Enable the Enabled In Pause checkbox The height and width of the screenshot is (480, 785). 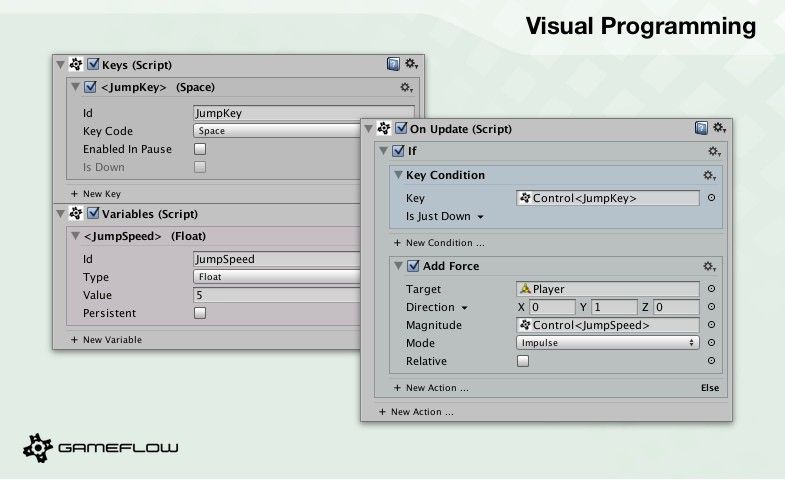pos(200,149)
